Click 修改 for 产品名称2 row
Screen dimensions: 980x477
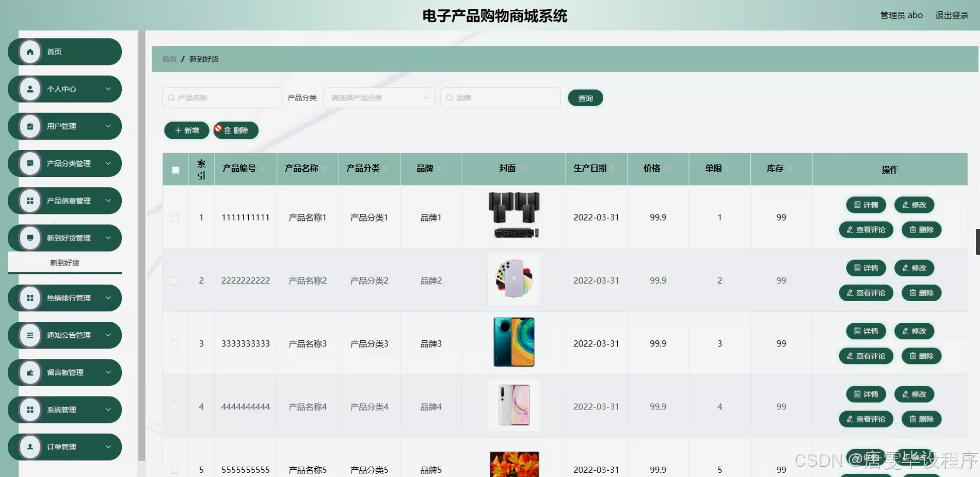click(x=914, y=268)
